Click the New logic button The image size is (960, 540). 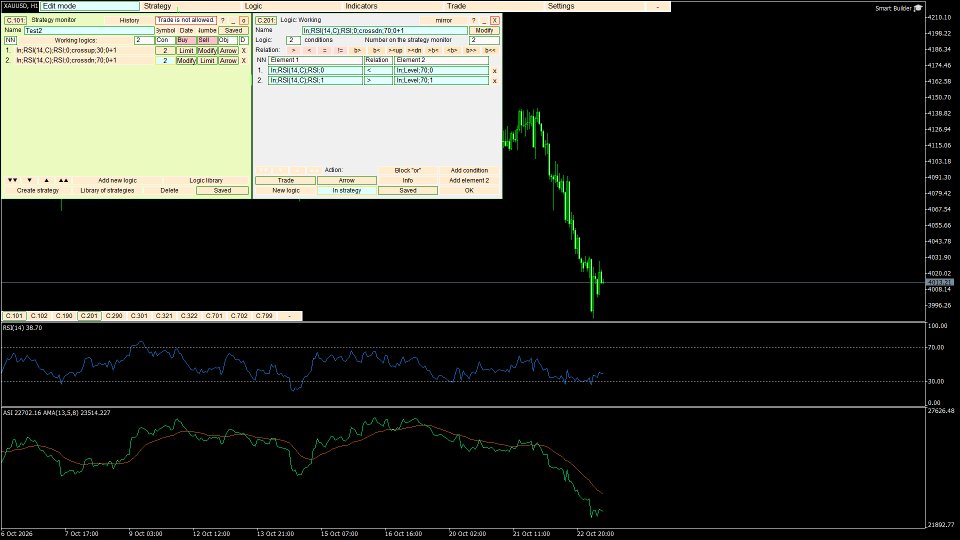coord(286,190)
